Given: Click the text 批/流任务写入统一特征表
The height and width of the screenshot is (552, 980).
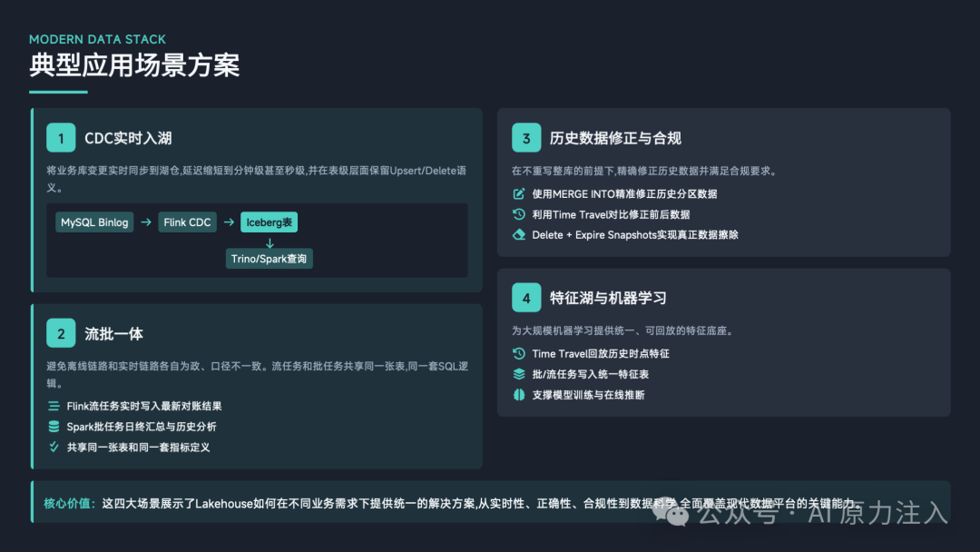Looking at the screenshot, I should [x=591, y=374].
